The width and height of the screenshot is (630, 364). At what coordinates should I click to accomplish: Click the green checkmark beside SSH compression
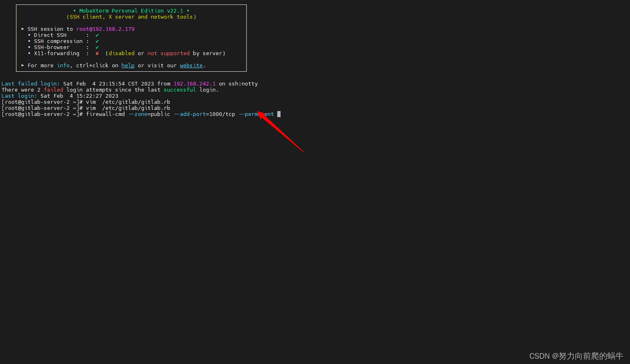(x=97, y=41)
